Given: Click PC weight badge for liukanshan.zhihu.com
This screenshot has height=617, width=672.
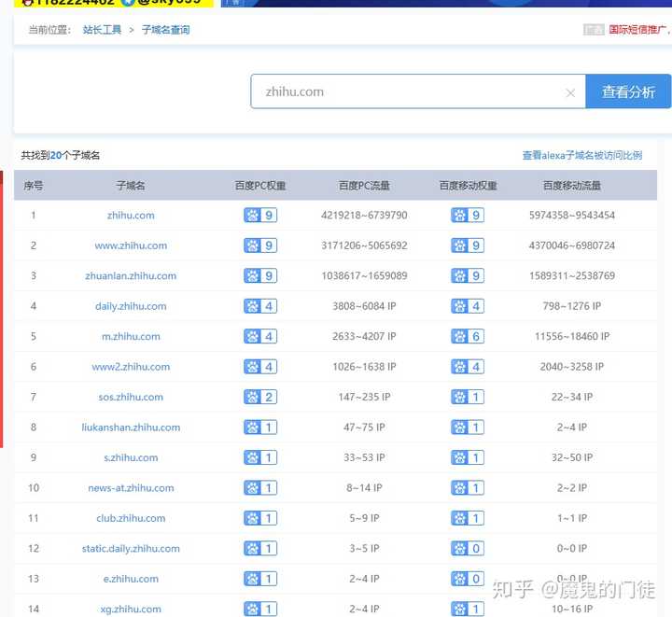Looking at the screenshot, I should click(x=260, y=428).
